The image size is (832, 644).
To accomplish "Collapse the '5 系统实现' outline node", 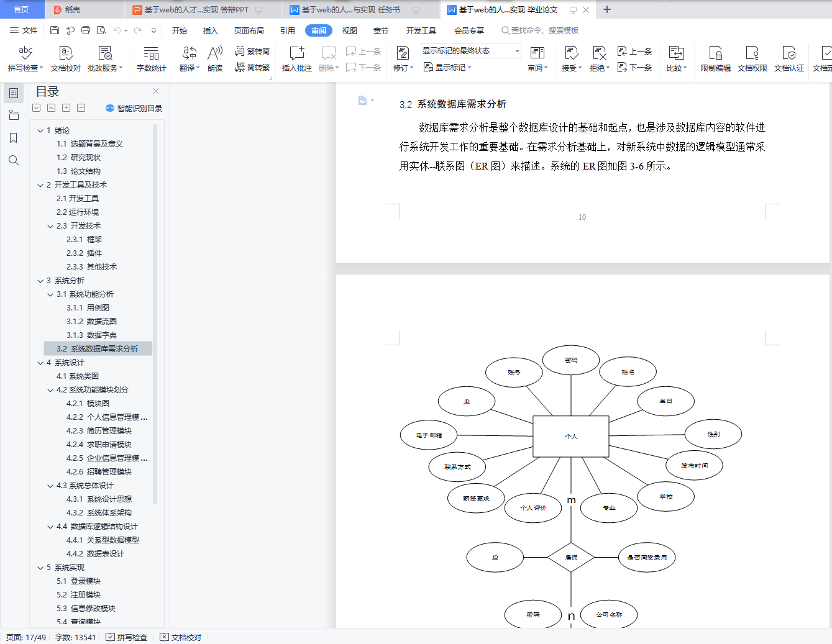I will 40,568.
